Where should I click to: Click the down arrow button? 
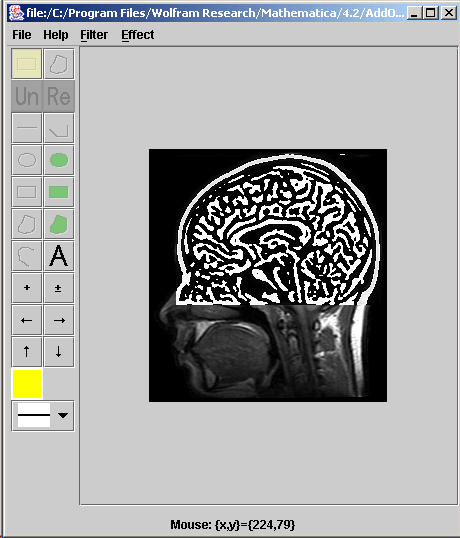click(59, 352)
